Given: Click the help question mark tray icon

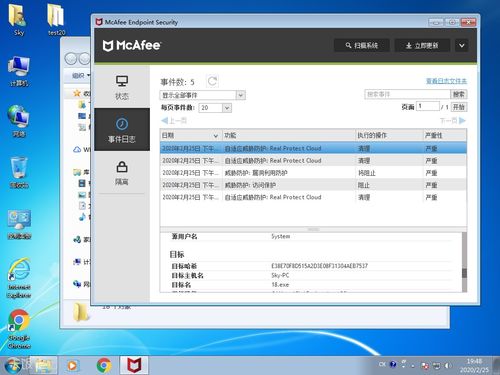Looking at the screenshot, I should pos(393,364).
